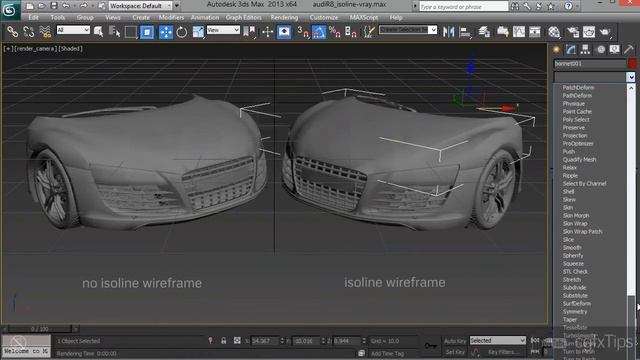This screenshot has width=640, height=360.
Task: Click Select and Manipulate icon
Action: pos(267,31)
